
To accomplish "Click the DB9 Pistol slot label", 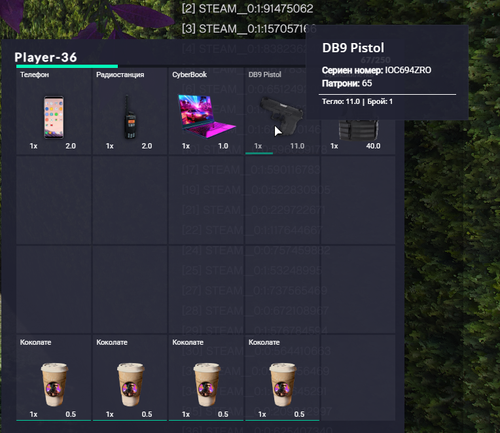I will click(x=265, y=75).
